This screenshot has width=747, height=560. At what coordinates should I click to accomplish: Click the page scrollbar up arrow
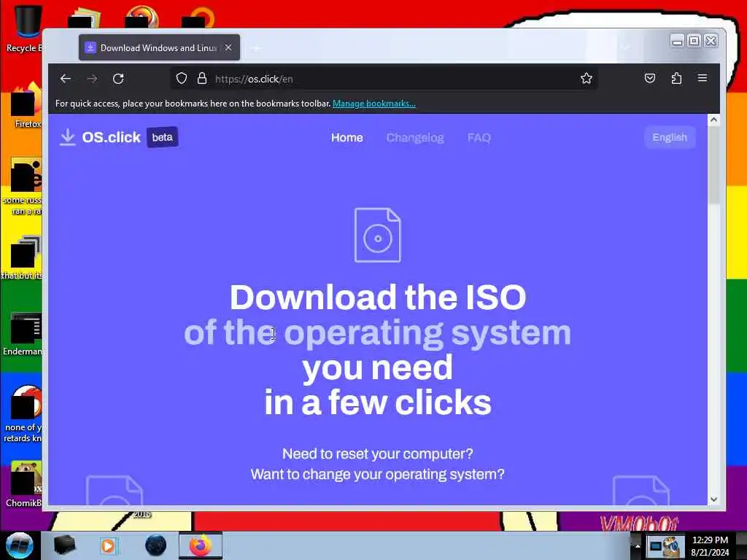tap(713, 120)
